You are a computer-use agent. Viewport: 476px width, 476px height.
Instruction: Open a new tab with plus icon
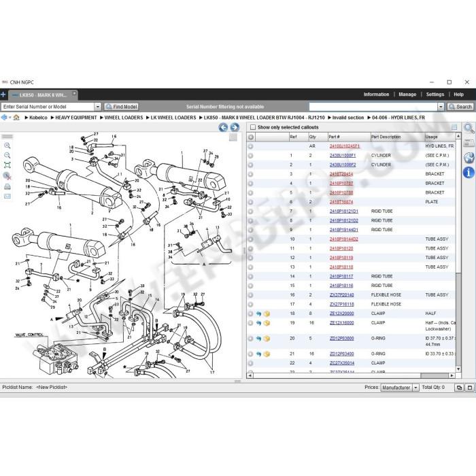(x=3, y=95)
